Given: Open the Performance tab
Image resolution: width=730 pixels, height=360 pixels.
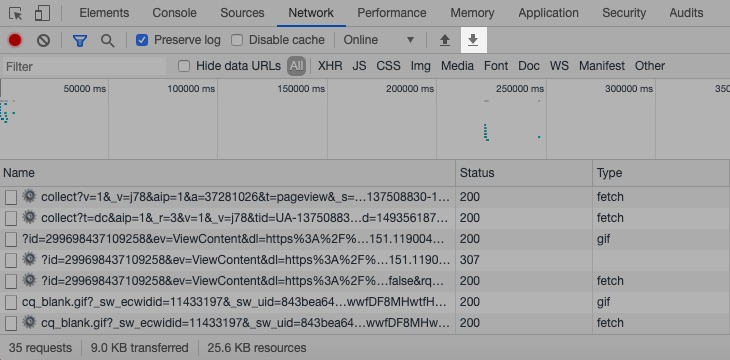Looking at the screenshot, I should click(392, 13).
